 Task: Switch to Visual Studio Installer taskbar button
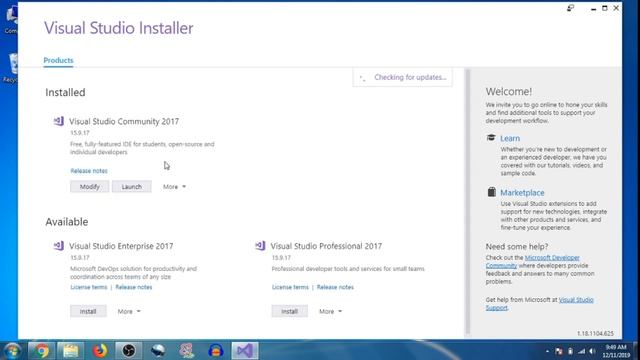click(x=245, y=351)
